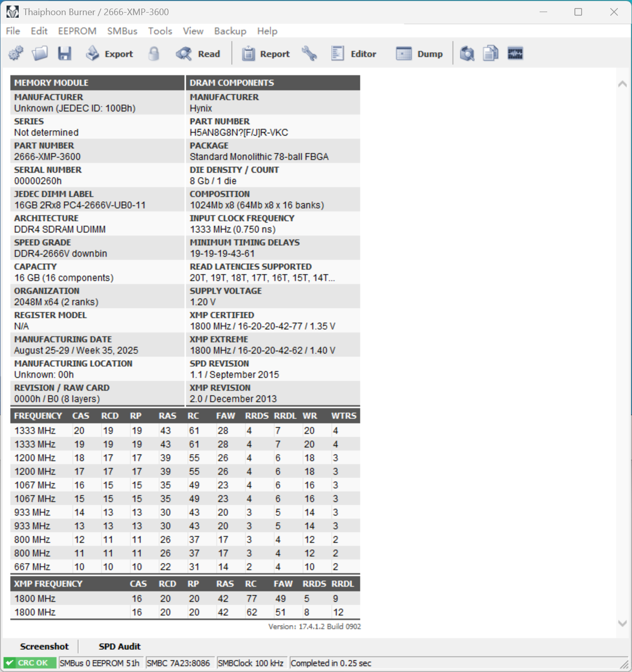This screenshot has height=672, width=632.
Task: Click the scroll down arrow
Action: [x=622, y=624]
